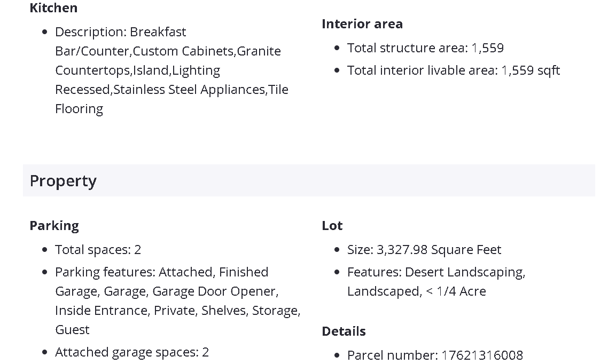Click the < 1/4 Acre lot feature
616x364 pixels.
tap(456, 291)
